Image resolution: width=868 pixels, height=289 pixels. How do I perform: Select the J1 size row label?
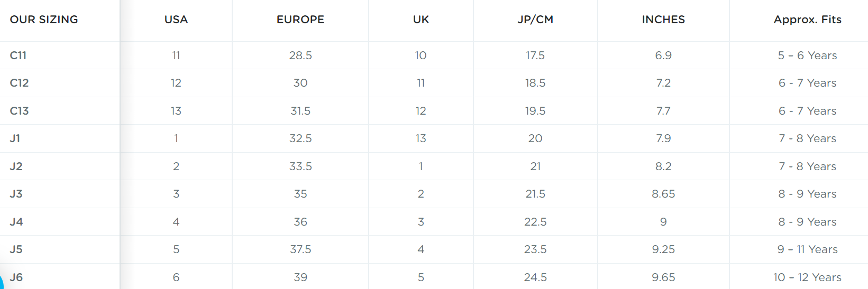pyautogui.click(x=15, y=138)
